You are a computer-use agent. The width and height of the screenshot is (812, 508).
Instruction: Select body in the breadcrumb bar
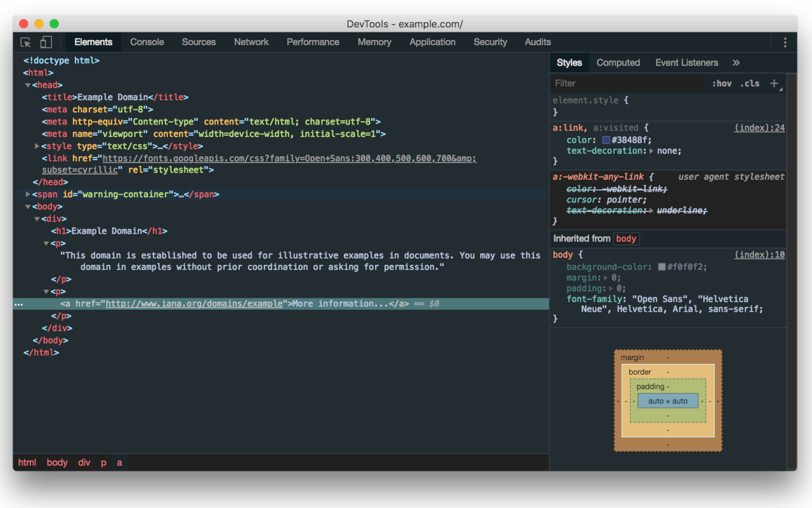[57, 462]
